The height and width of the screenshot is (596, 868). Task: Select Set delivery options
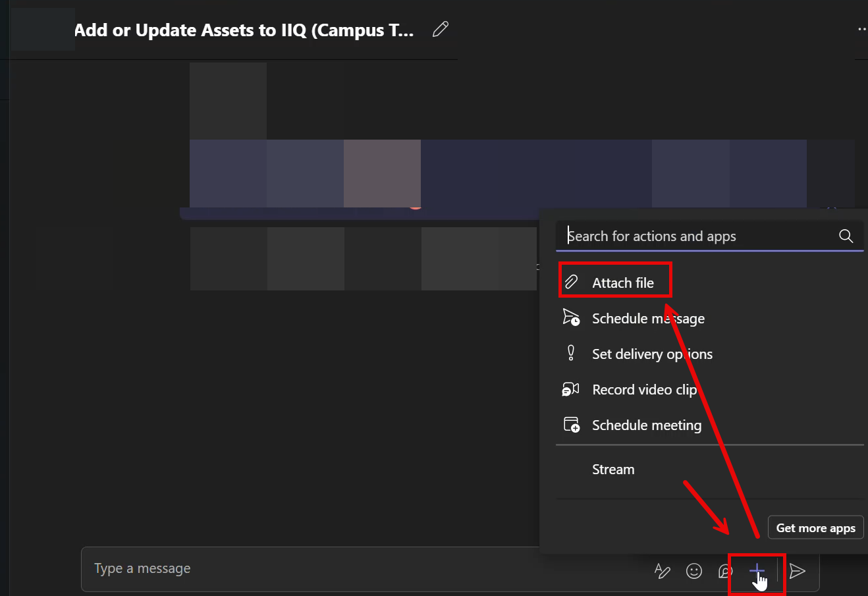[652, 354]
